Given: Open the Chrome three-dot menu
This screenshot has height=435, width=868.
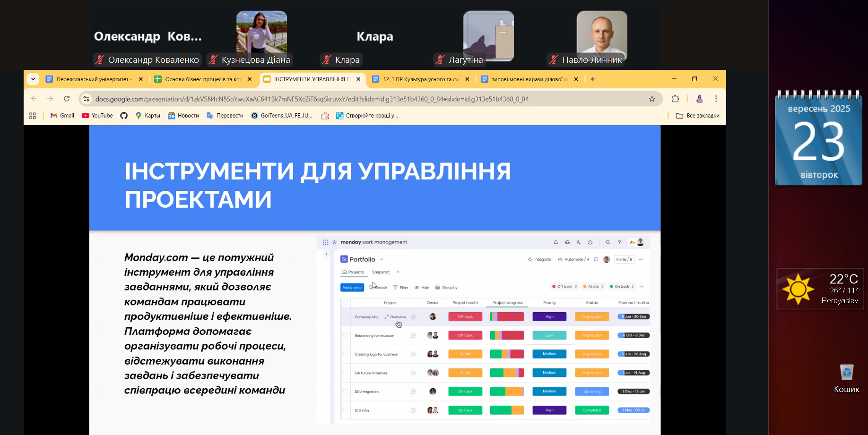Looking at the screenshot, I should (x=716, y=99).
